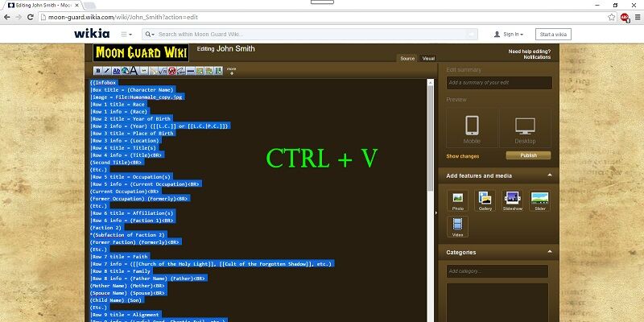Click the editor vertical scrollbar thumb

[430, 138]
